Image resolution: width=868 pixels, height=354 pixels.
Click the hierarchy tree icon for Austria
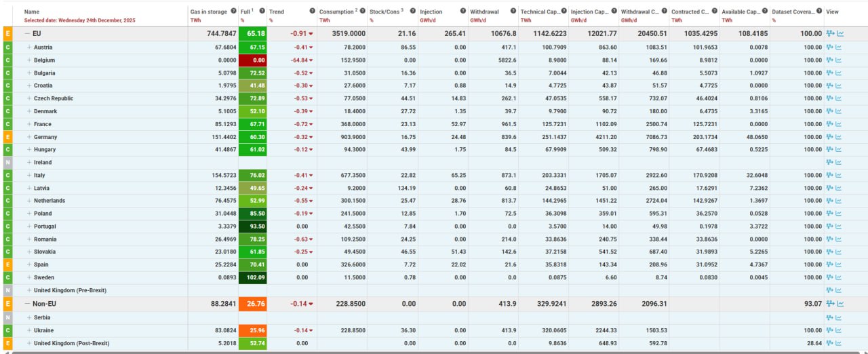830,47
